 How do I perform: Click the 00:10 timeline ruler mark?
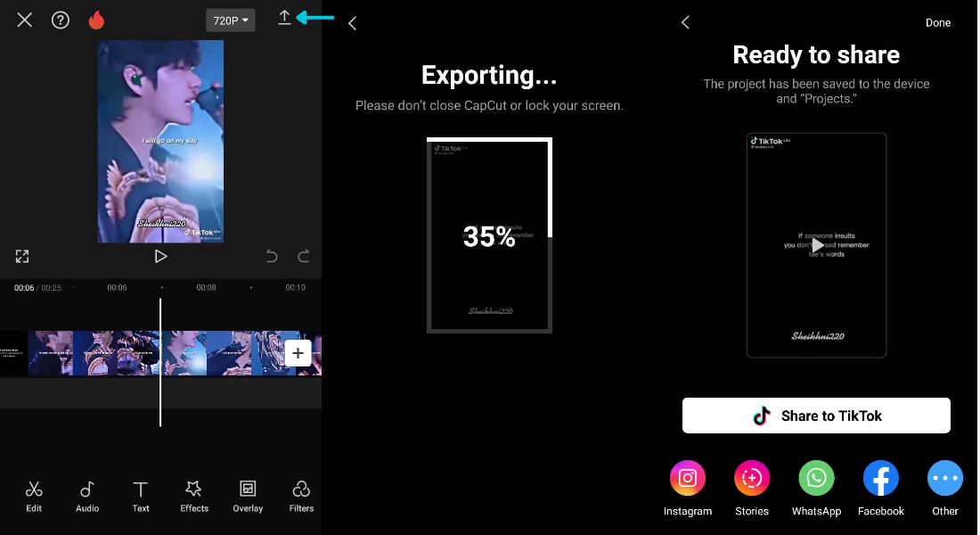[296, 288]
